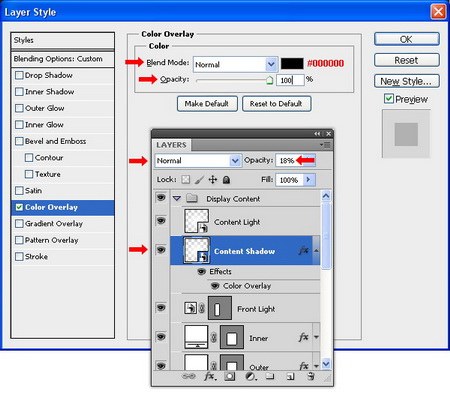
Task: Click link icon on Front Light layer
Action: pos(202,308)
